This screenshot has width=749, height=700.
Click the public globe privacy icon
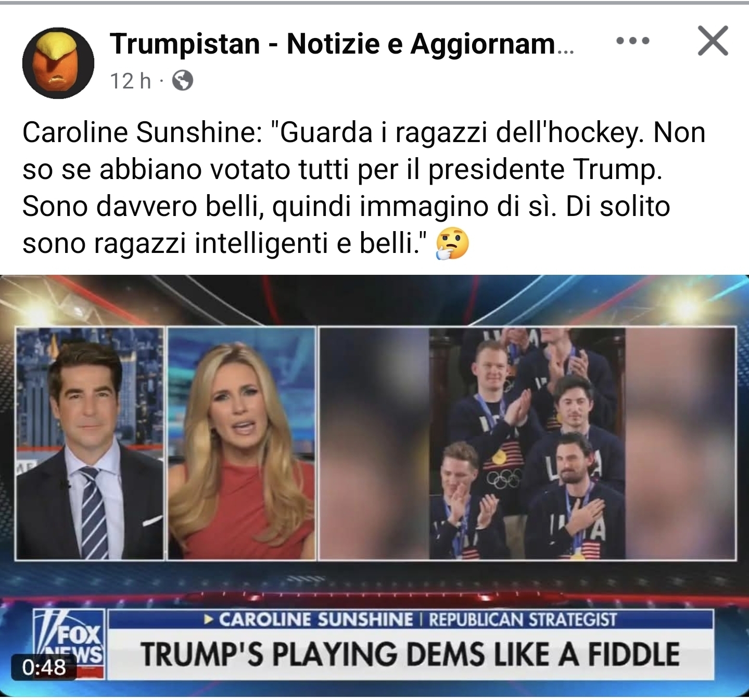click(x=182, y=81)
